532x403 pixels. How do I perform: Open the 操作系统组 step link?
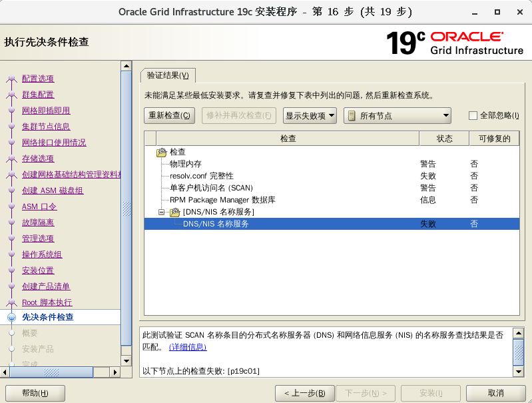point(42,254)
